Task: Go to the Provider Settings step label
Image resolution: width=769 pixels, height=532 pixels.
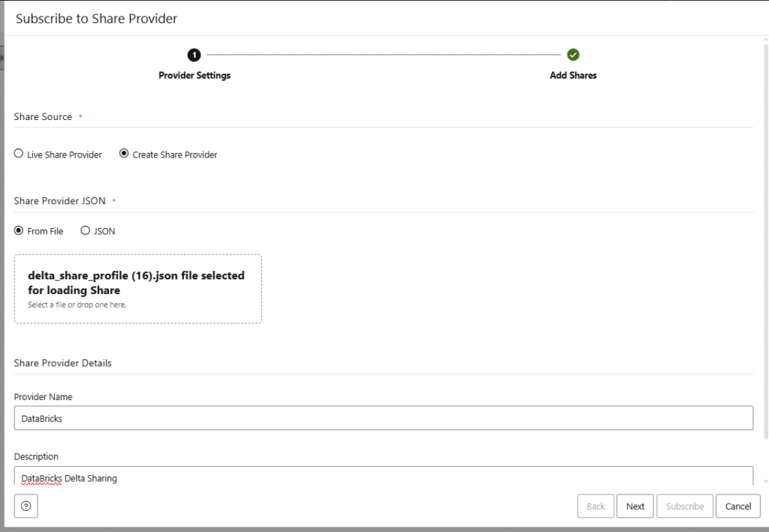Action: 195,76
